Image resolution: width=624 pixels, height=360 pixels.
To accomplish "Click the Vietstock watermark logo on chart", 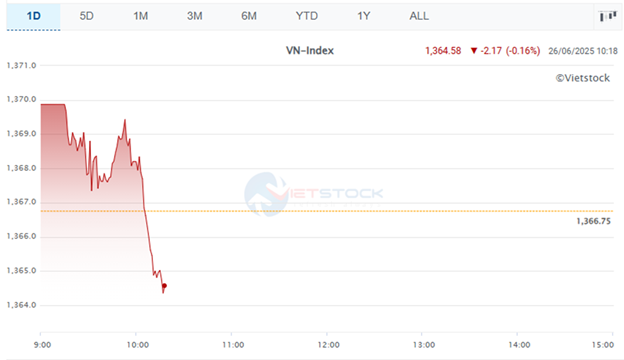I will pos(313,194).
